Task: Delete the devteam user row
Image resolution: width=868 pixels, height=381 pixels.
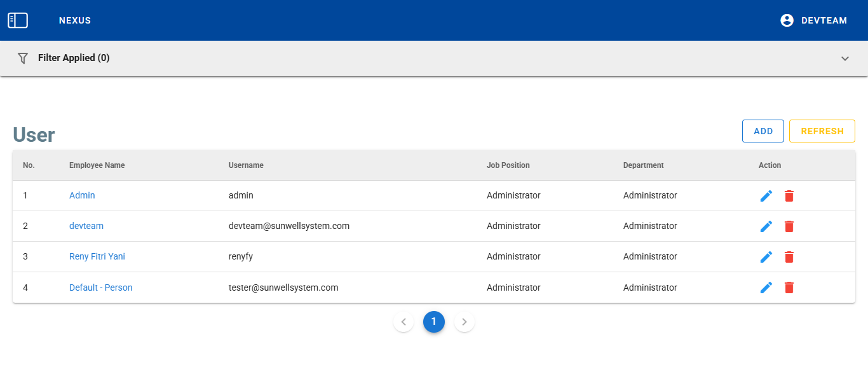Action: [789, 226]
